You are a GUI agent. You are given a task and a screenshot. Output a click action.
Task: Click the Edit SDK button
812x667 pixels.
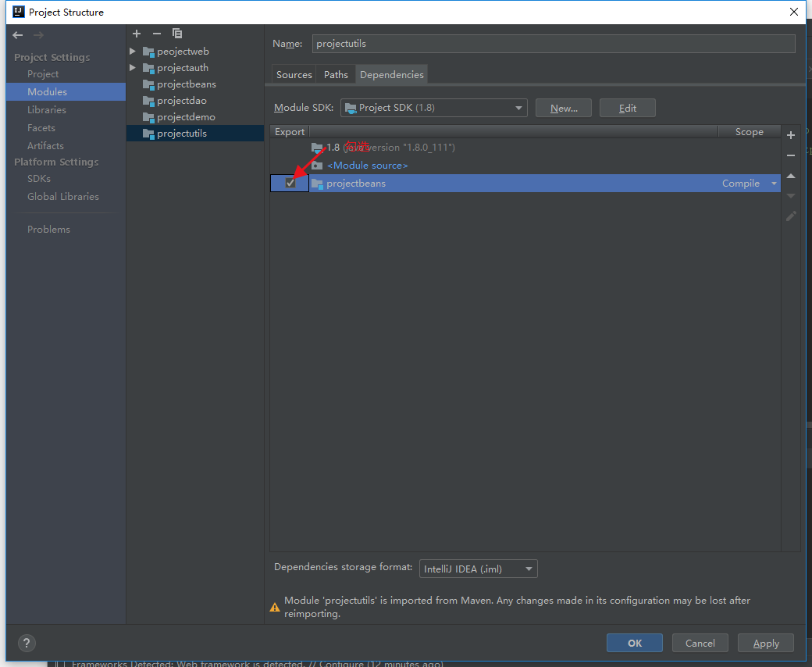pyautogui.click(x=628, y=108)
